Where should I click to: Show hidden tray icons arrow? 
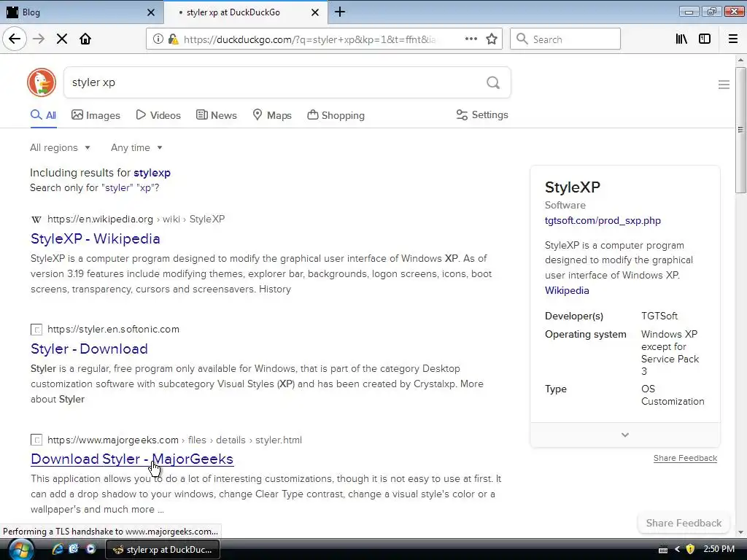click(x=677, y=549)
